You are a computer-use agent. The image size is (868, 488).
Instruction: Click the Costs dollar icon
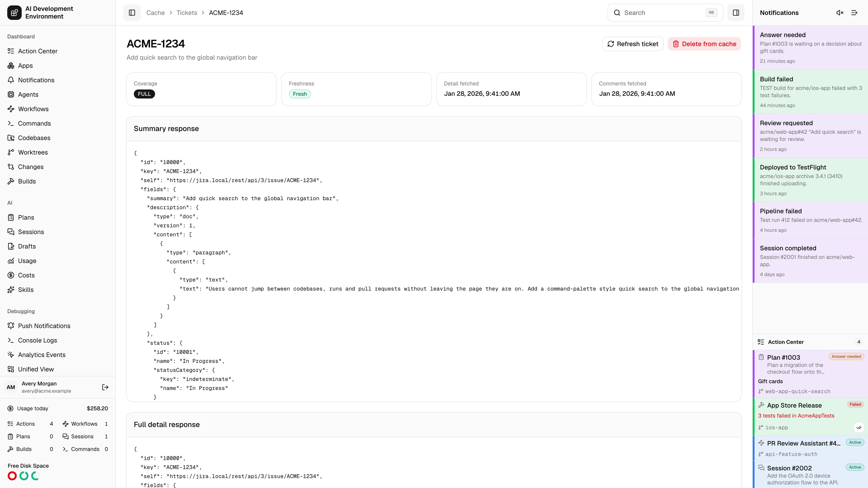click(11, 275)
